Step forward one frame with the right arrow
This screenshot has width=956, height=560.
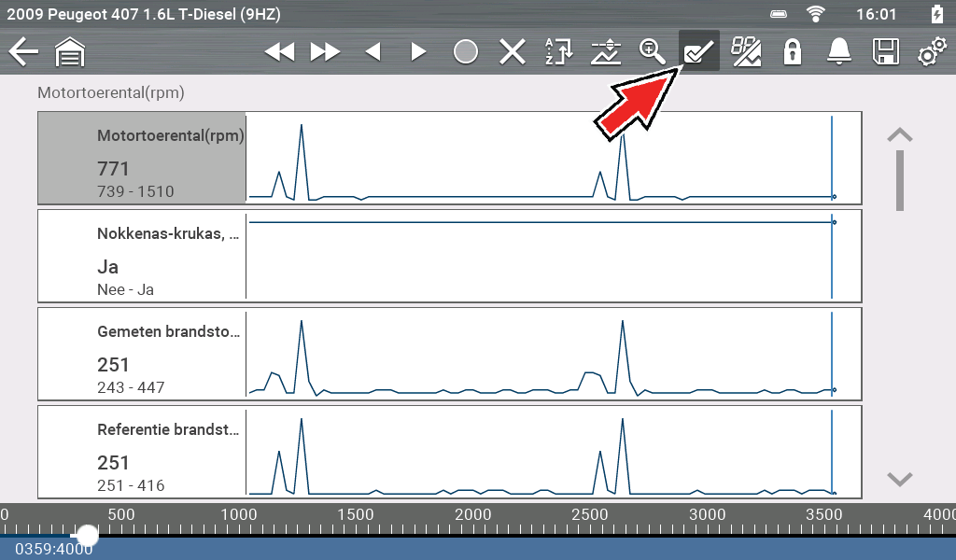pos(418,51)
